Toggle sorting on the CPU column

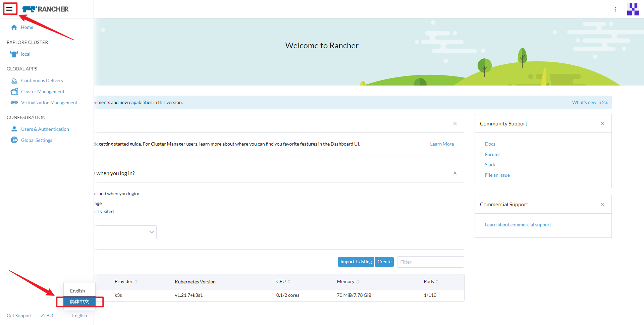283,281
